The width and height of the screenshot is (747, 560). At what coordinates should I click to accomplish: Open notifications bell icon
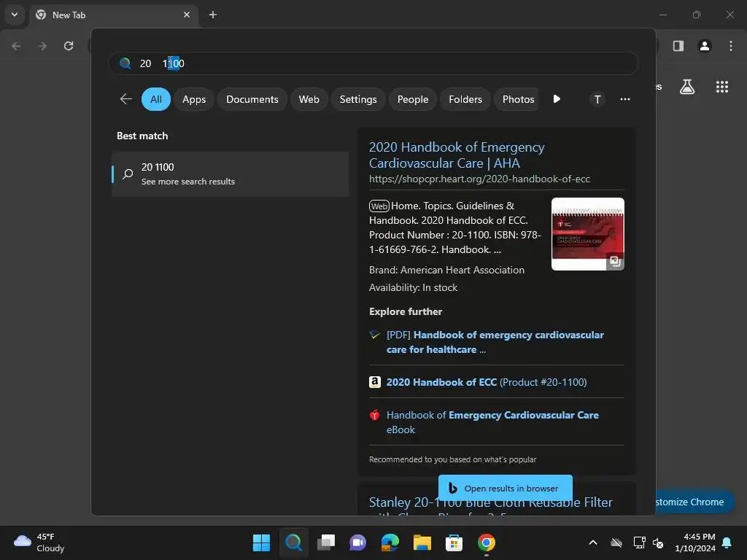[x=727, y=542]
